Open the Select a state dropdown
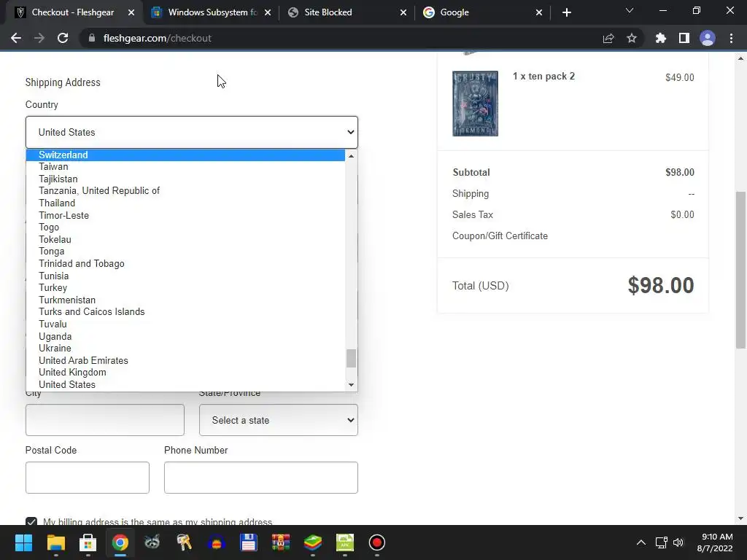Screen dimensions: 747x560 pos(278,420)
